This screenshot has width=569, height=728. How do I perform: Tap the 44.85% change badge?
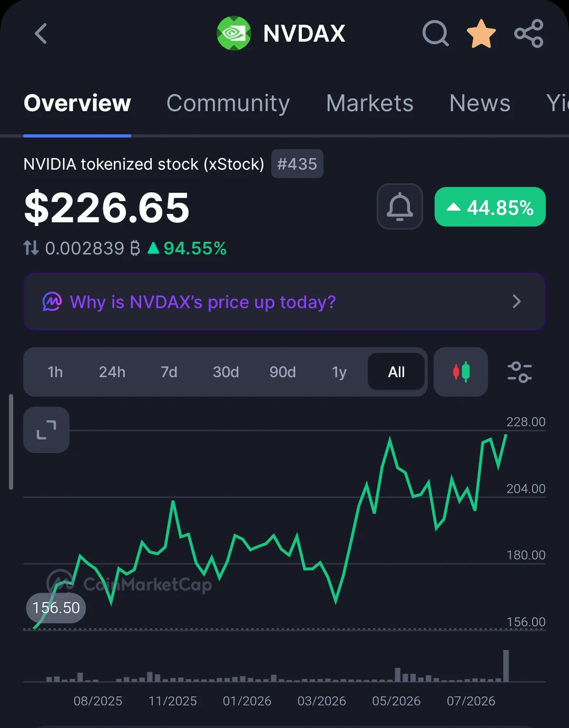click(x=490, y=206)
